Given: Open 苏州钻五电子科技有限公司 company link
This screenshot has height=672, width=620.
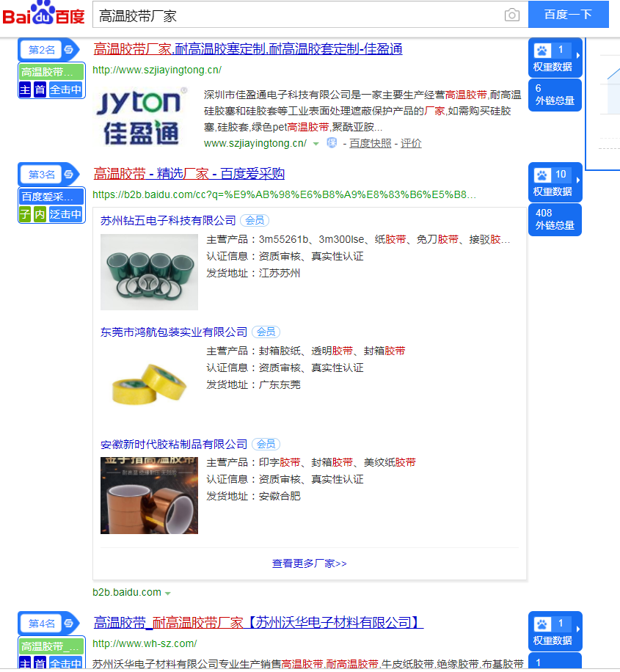Looking at the screenshot, I should [168, 220].
